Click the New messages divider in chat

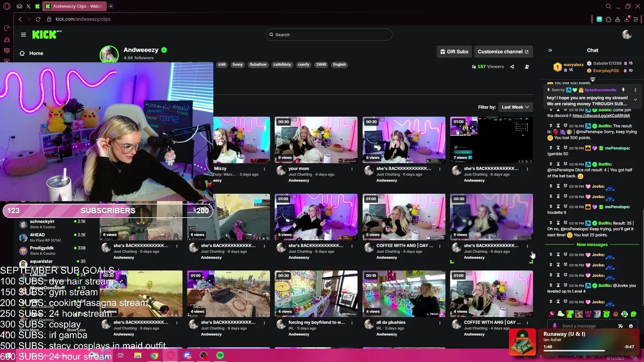592,244
